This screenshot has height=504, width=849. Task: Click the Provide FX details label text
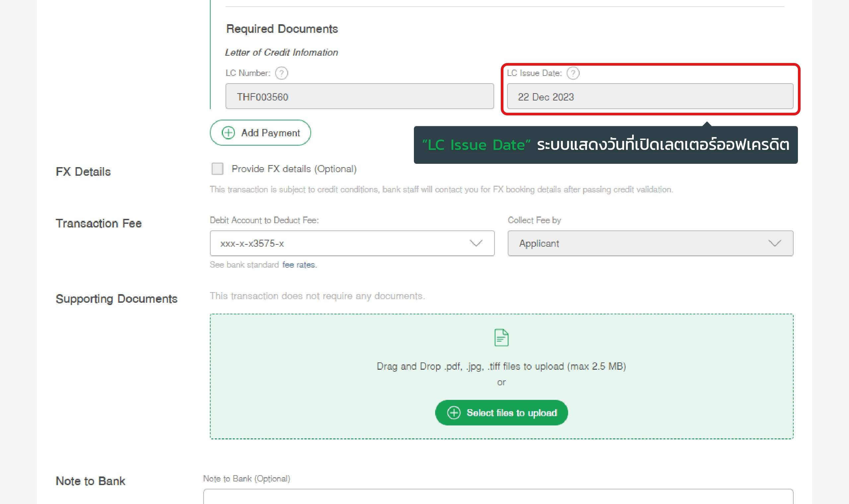294,169
